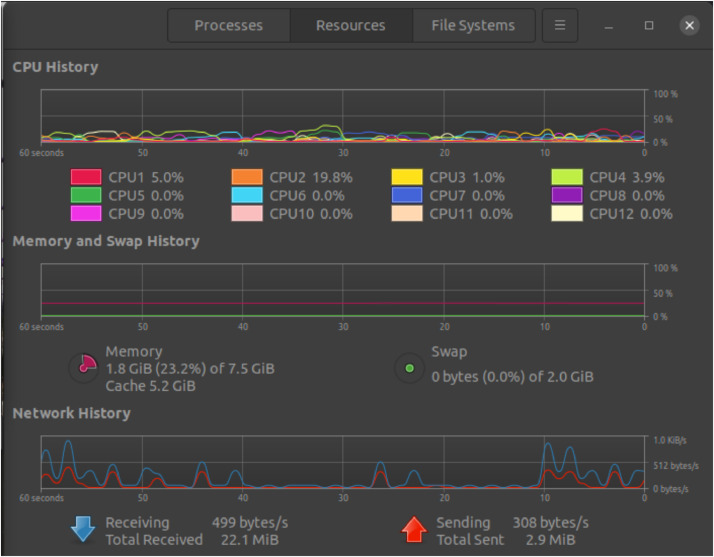Click the CPU3 1.0% usage value
The height and width of the screenshot is (557, 714).
(488, 177)
